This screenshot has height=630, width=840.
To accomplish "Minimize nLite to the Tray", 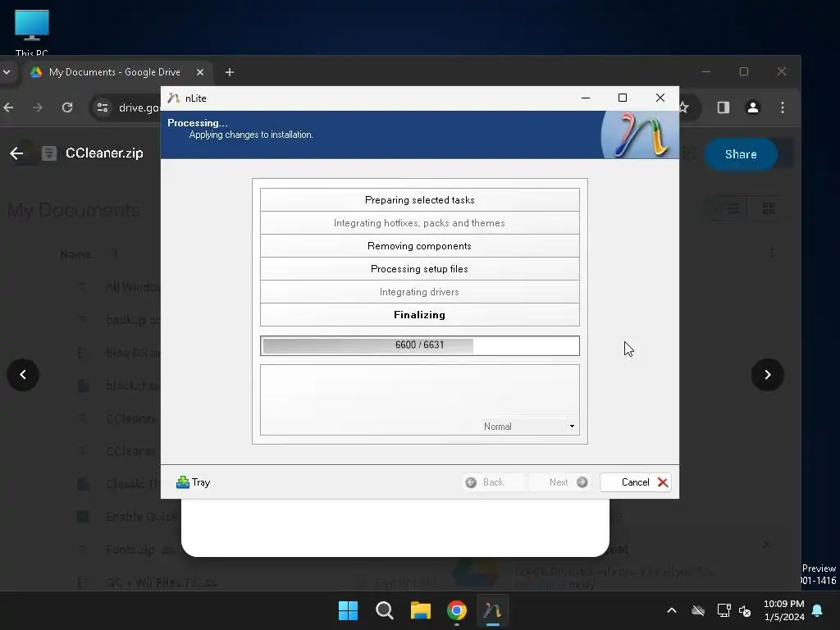I will [x=193, y=482].
